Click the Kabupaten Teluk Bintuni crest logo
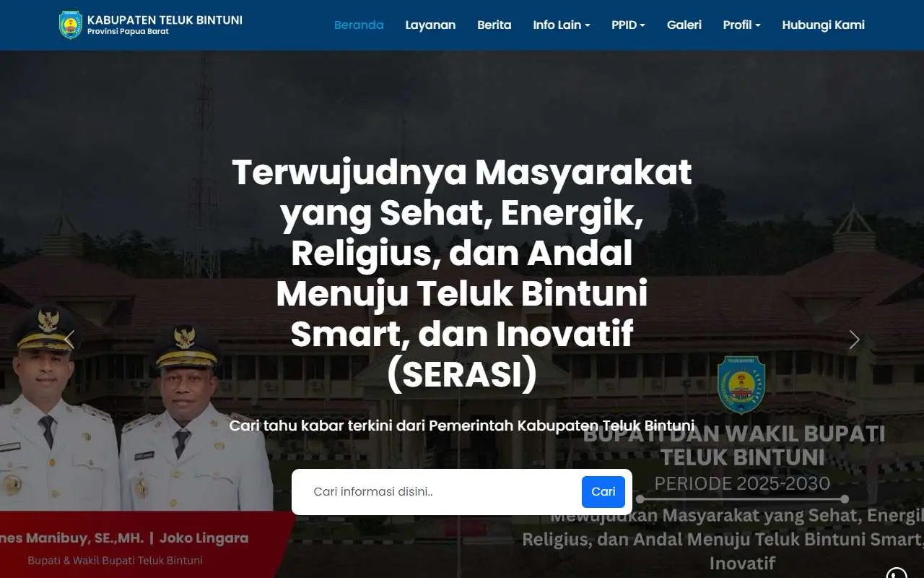The image size is (924, 578). pyautogui.click(x=71, y=25)
